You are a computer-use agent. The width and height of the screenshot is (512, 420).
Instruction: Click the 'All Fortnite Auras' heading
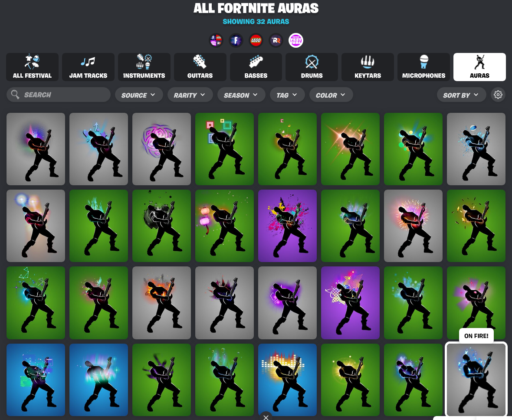(x=256, y=8)
